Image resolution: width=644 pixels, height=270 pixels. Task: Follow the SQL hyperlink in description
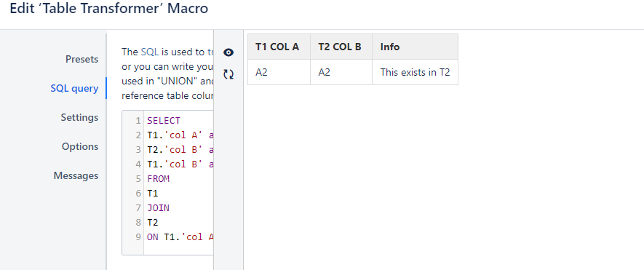[x=149, y=52]
